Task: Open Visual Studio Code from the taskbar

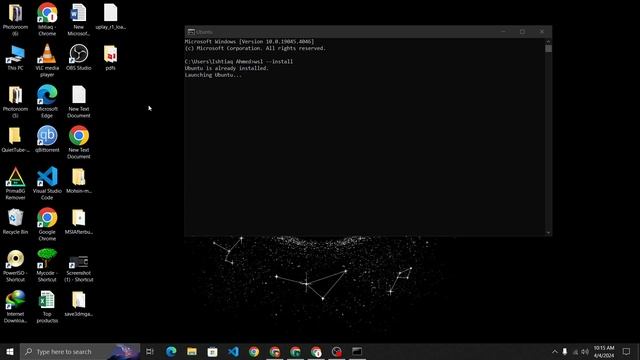Action: (233, 351)
